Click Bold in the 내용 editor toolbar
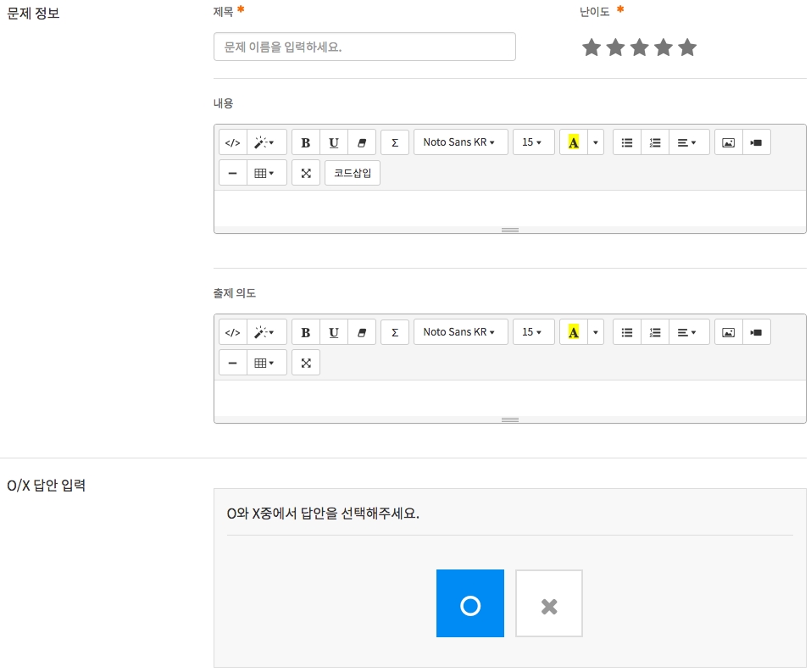Viewport: 811px width, 672px height. coord(306,142)
